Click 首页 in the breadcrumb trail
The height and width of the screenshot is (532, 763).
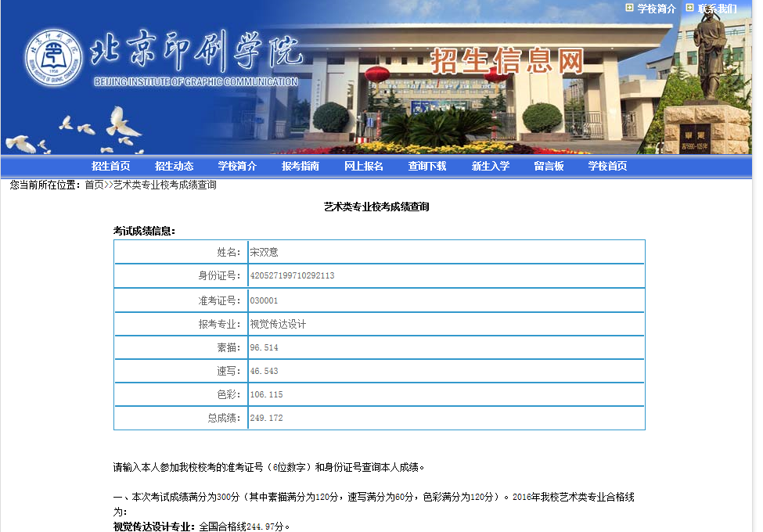pyautogui.click(x=95, y=185)
